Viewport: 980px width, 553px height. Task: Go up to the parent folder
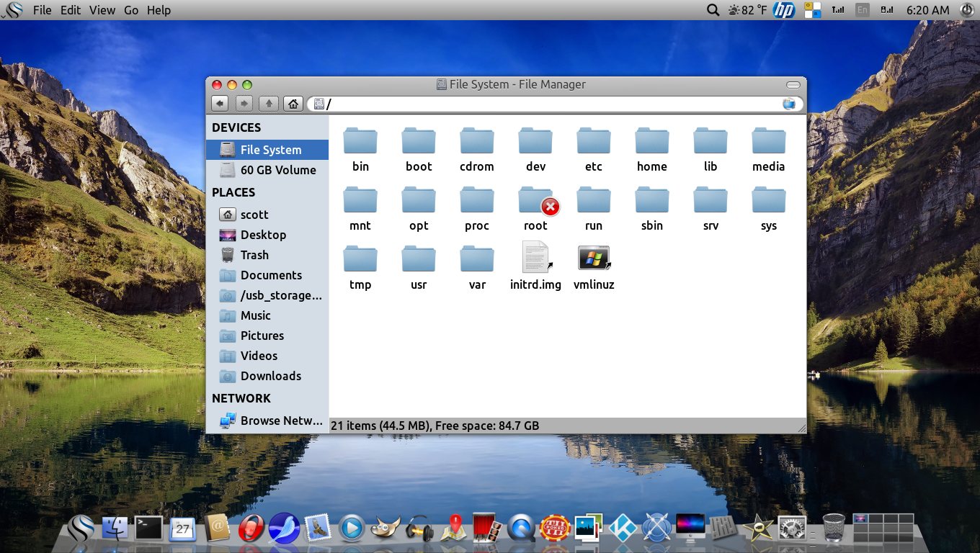269,104
